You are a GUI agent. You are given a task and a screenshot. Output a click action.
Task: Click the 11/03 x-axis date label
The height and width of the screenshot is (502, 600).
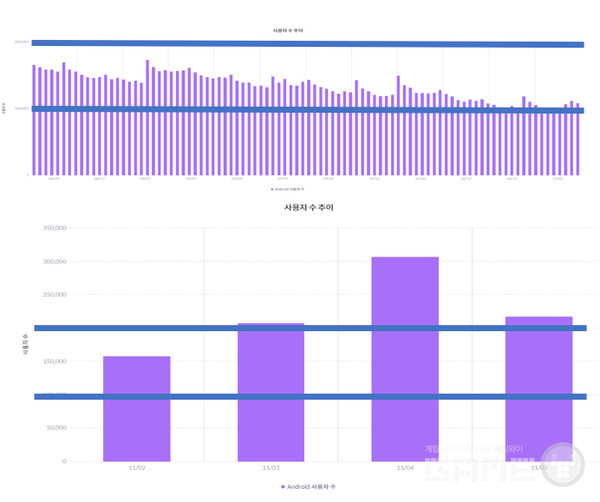tap(270, 468)
